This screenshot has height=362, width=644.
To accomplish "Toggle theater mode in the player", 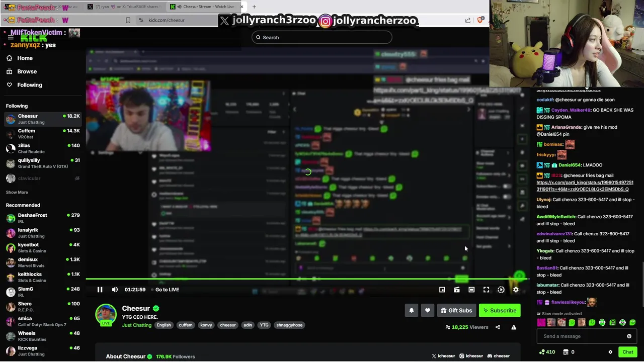I will [x=471, y=290].
